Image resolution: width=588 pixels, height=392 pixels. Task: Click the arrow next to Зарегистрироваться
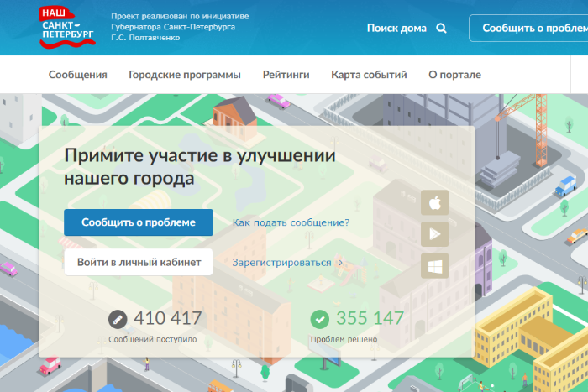click(340, 263)
